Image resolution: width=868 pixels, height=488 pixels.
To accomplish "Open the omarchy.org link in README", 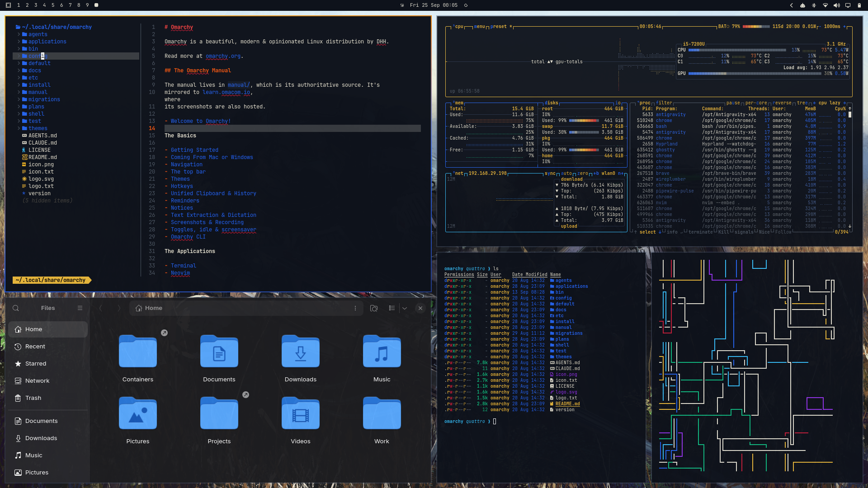I will point(223,56).
